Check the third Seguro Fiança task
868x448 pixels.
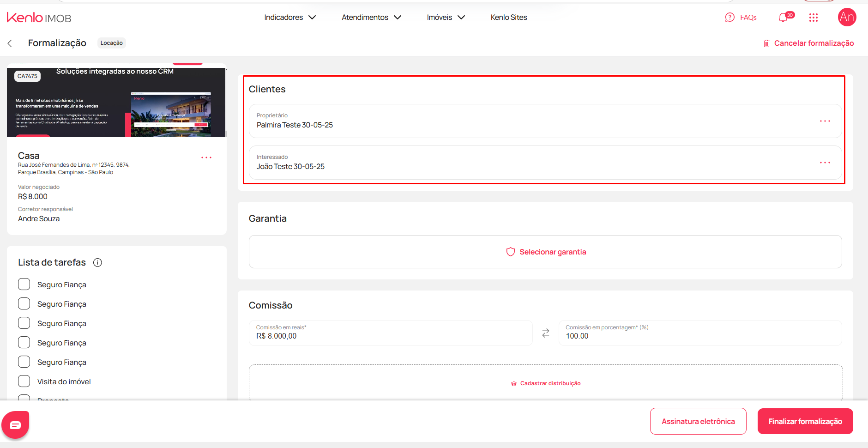[24, 323]
